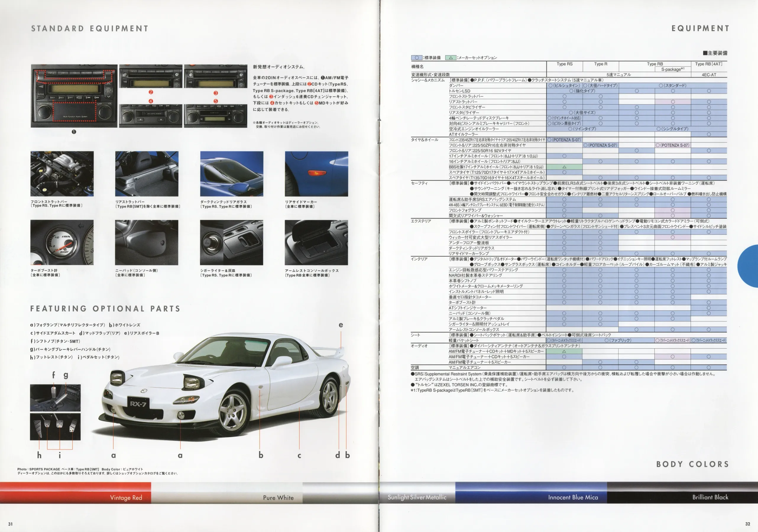The width and height of the screenshot is (758, 532).
Task: Click the EQUIPMENT heading on the right page
Action: [x=700, y=28]
